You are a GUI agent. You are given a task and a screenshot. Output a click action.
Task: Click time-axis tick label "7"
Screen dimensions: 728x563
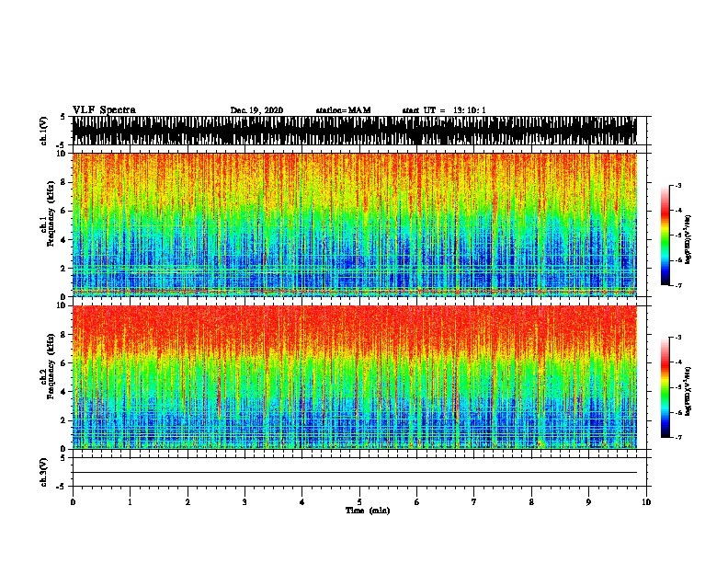click(x=474, y=502)
